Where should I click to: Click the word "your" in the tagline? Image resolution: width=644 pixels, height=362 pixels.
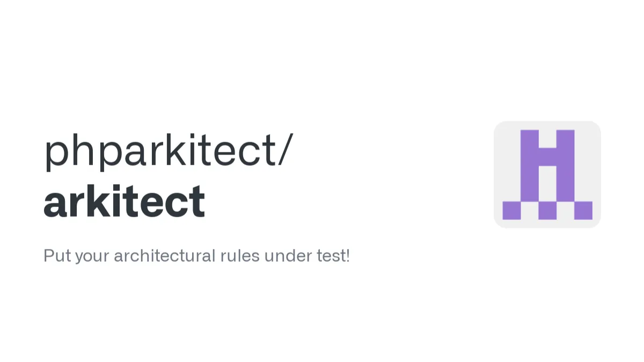click(x=92, y=256)
